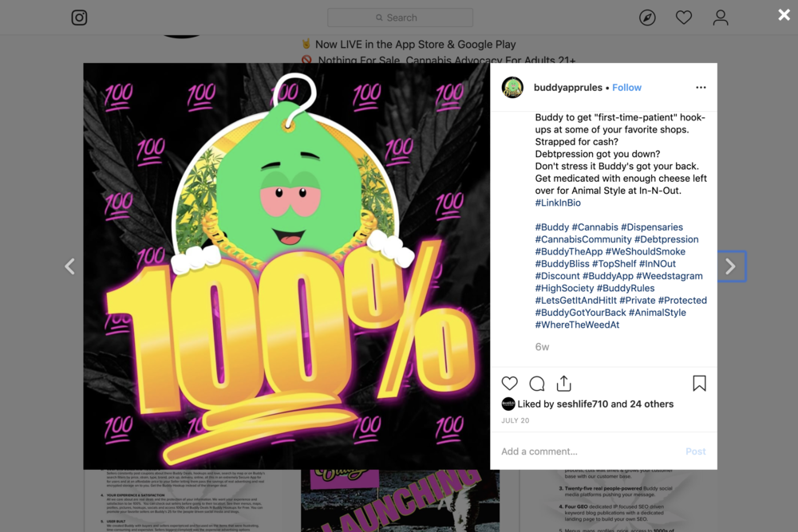
Task: Open the profile person icon
Action: [x=720, y=18]
